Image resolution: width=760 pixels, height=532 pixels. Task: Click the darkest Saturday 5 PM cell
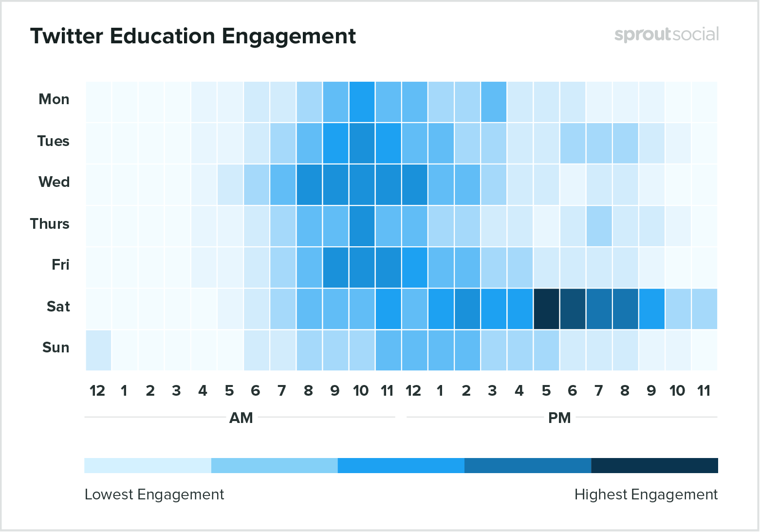click(546, 309)
